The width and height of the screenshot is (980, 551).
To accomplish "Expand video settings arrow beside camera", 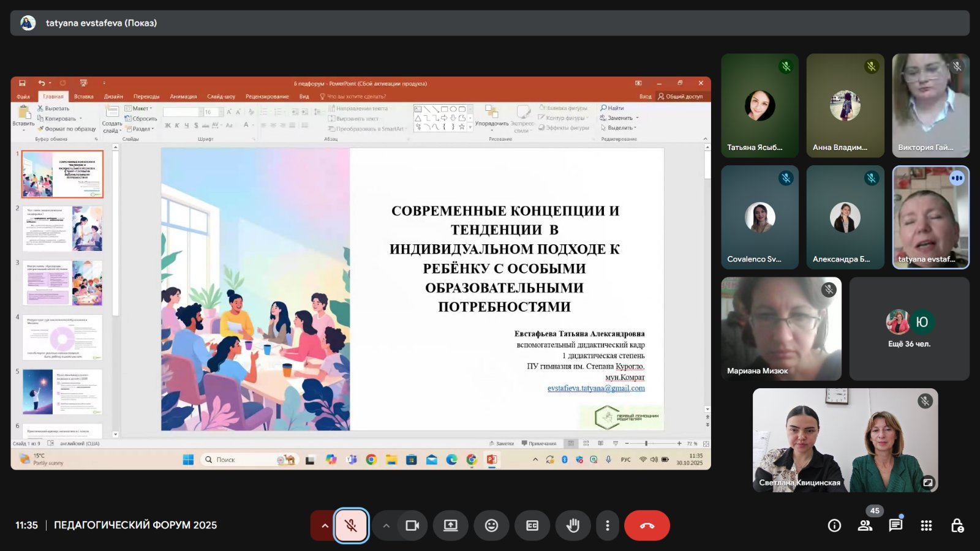I will tap(386, 525).
